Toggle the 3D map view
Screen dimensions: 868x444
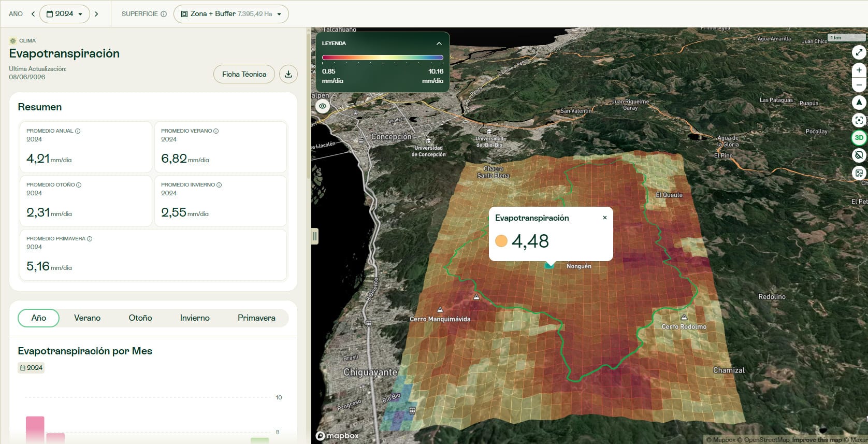pos(859,138)
